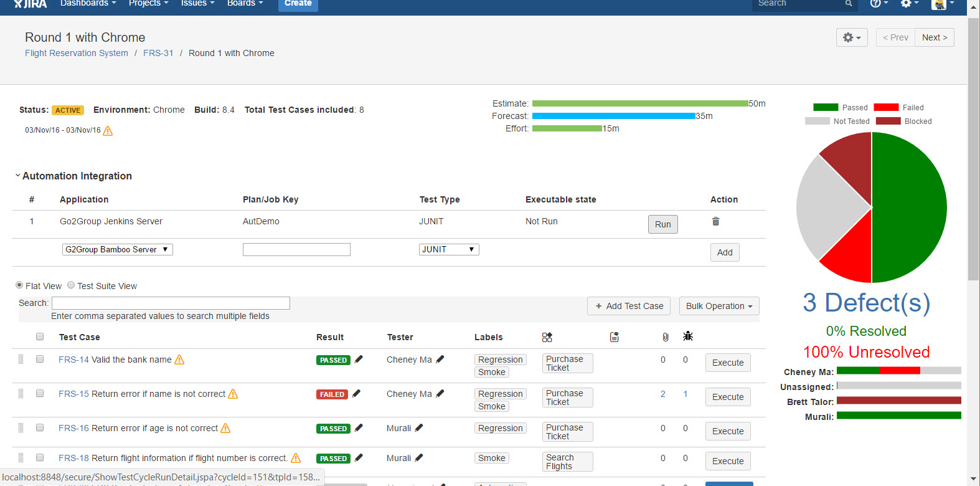Go to Next test cycle
Image resolution: width=980 pixels, height=486 pixels.
point(935,37)
